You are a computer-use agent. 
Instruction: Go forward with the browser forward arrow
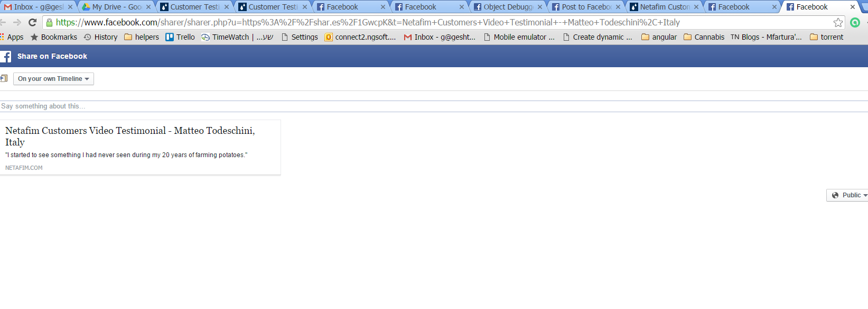point(17,22)
